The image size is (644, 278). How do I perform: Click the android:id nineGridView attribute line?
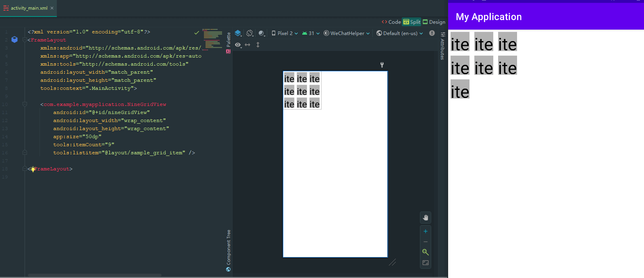(101, 112)
